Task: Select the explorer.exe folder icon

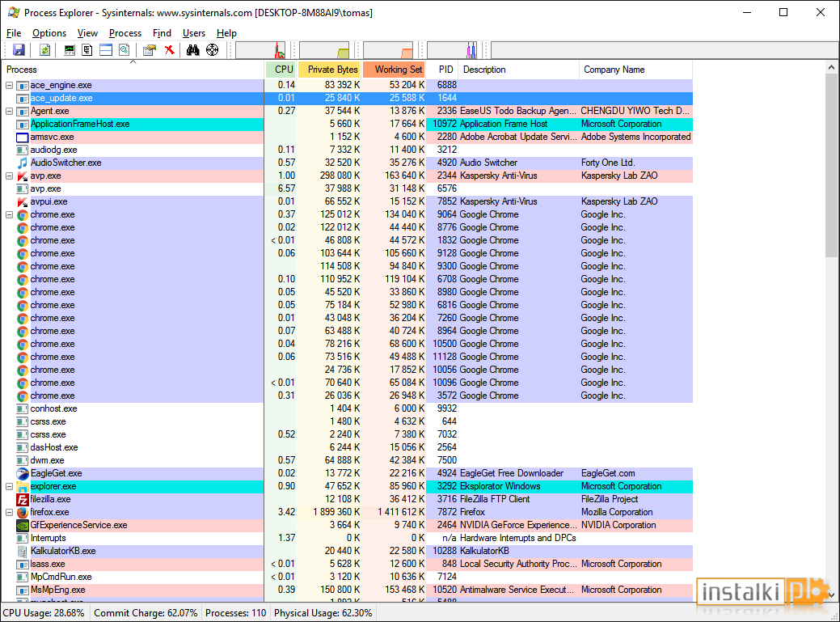Action: (x=22, y=486)
